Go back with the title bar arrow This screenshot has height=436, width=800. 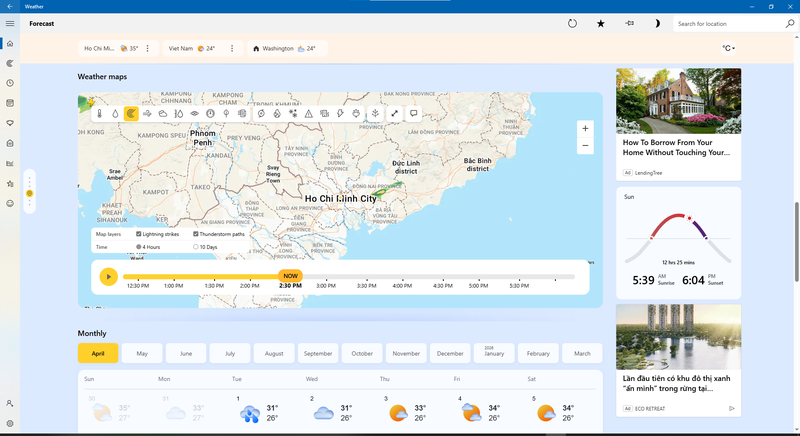pos(10,6)
